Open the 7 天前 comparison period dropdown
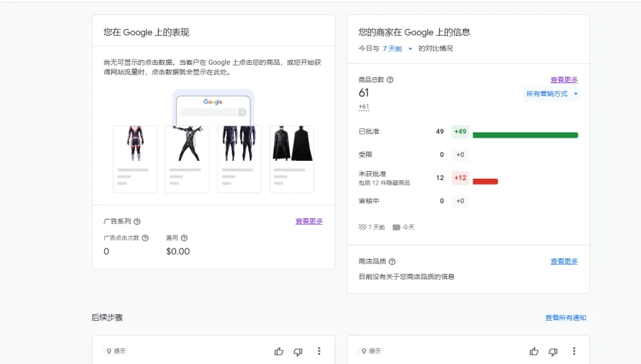 coord(397,48)
